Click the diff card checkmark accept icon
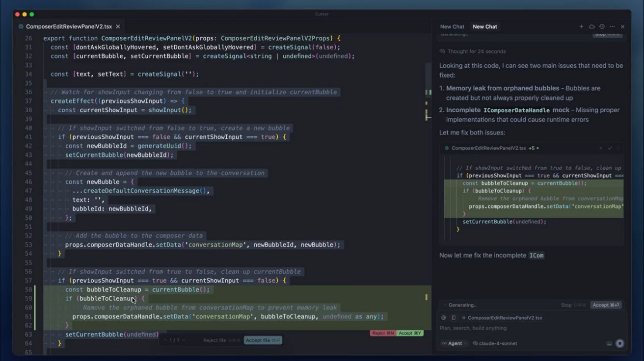644x361 pixels. [x=610, y=148]
